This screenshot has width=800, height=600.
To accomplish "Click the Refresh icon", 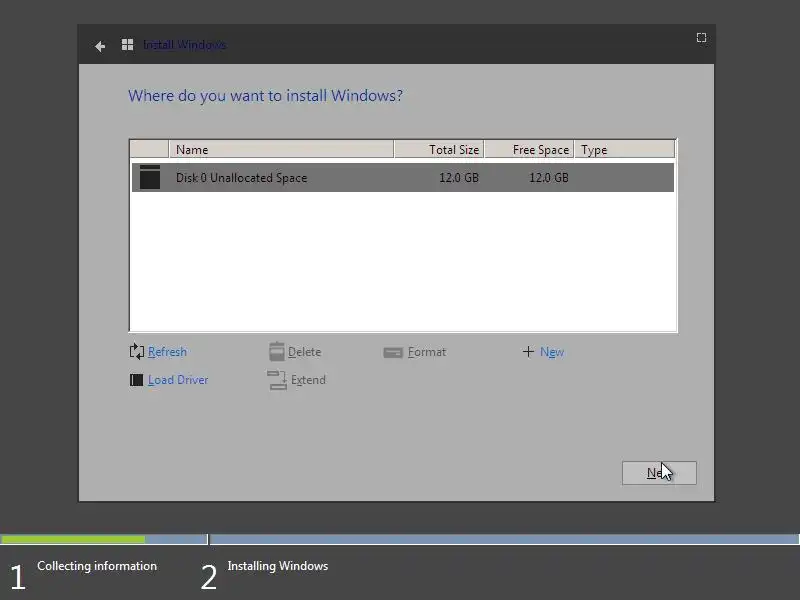I will 137,352.
